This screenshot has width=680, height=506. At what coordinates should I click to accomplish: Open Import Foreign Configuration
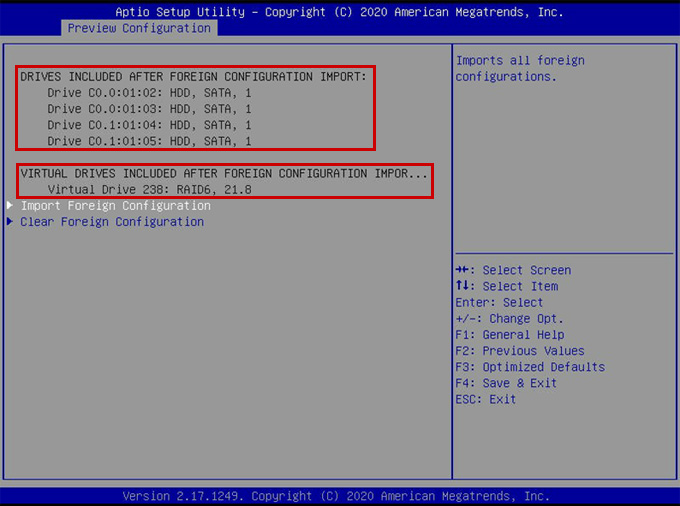pos(115,206)
